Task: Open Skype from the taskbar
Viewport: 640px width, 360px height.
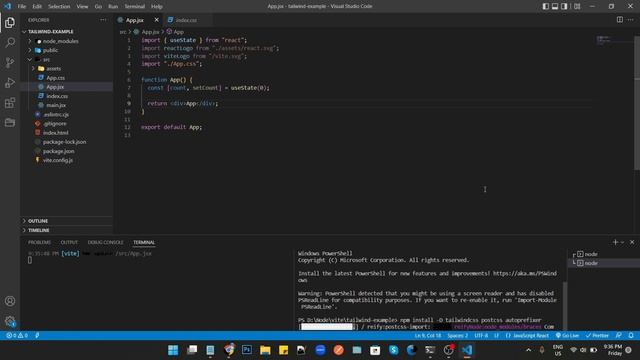Action: tap(393, 350)
